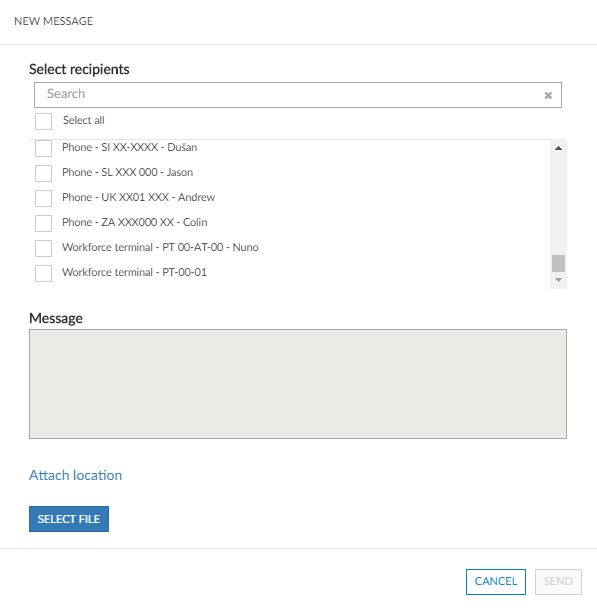The image size is (597, 610).
Task: Click the SELECT FILE button
Action: 69,519
